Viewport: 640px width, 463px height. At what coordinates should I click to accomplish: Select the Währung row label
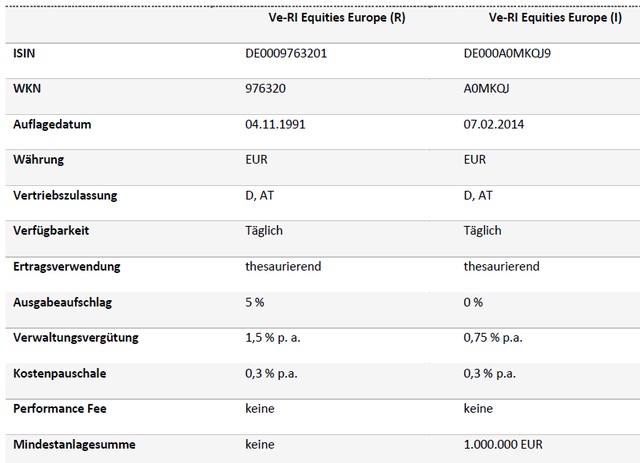tap(39, 159)
